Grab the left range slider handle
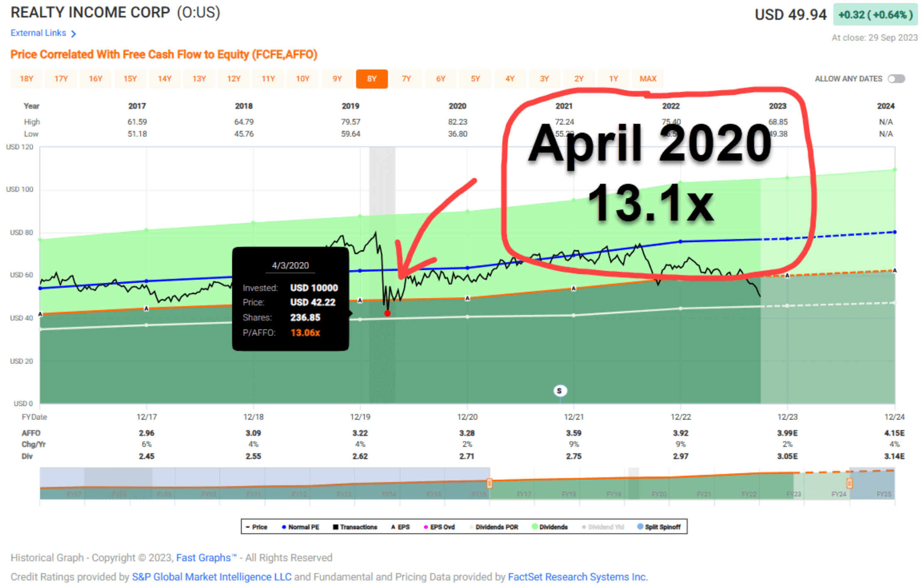 pyautogui.click(x=489, y=483)
